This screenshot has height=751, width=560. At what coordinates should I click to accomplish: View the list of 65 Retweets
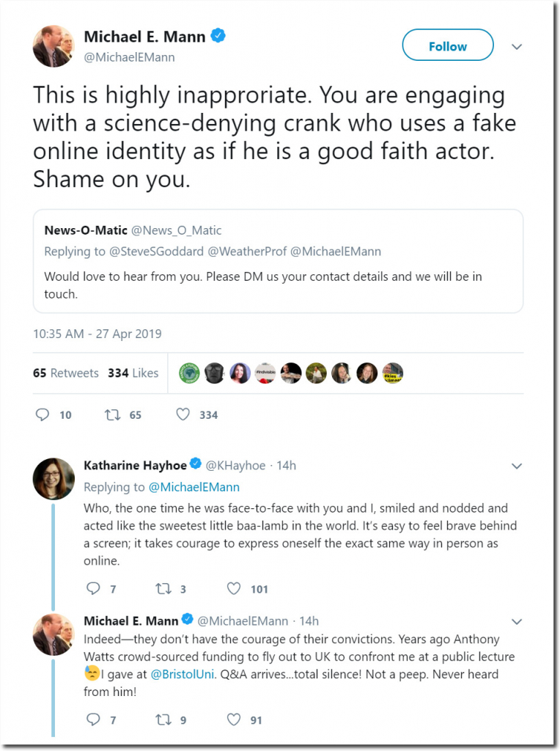coord(65,373)
